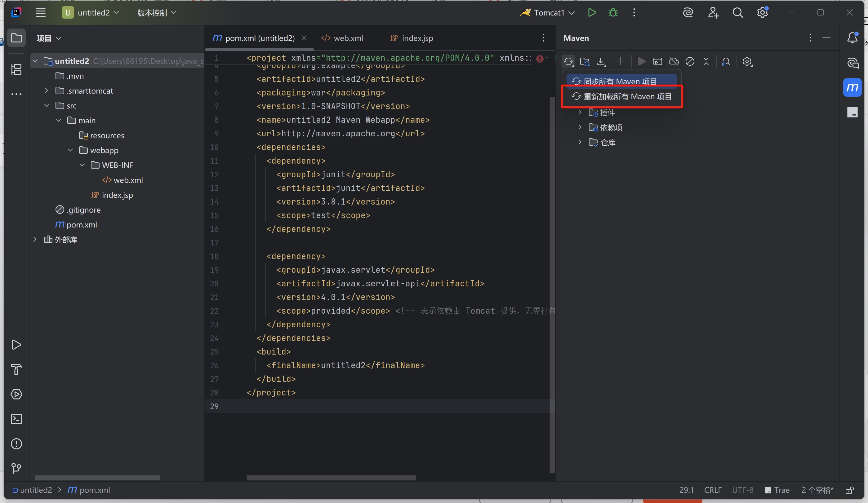Image resolution: width=868 pixels, height=503 pixels.
Task: Switch to the web.xml editor tab
Action: click(x=342, y=38)
